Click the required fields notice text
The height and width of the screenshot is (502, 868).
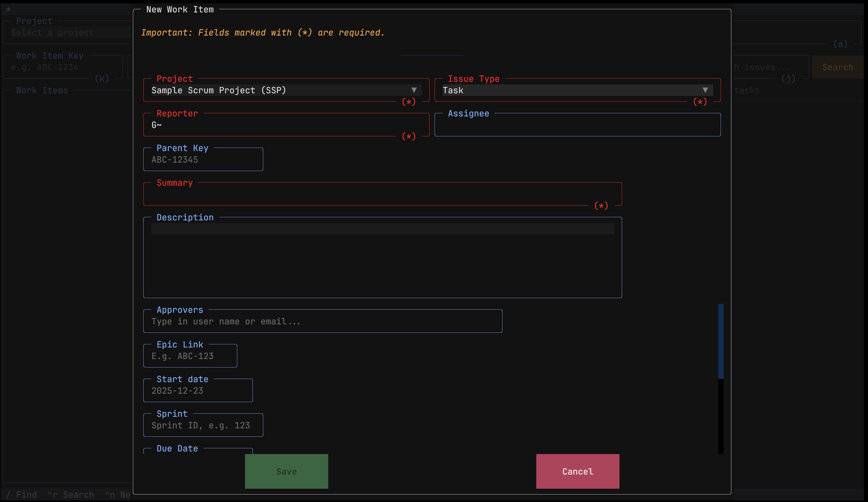coord(263,32)
